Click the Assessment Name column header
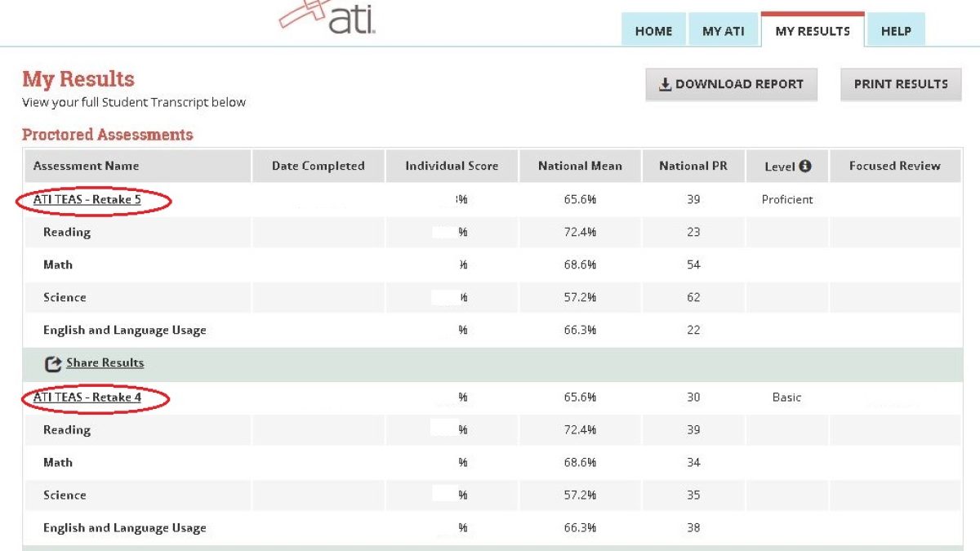The width and height of the screenshot is (980, 551). (86, 166)
